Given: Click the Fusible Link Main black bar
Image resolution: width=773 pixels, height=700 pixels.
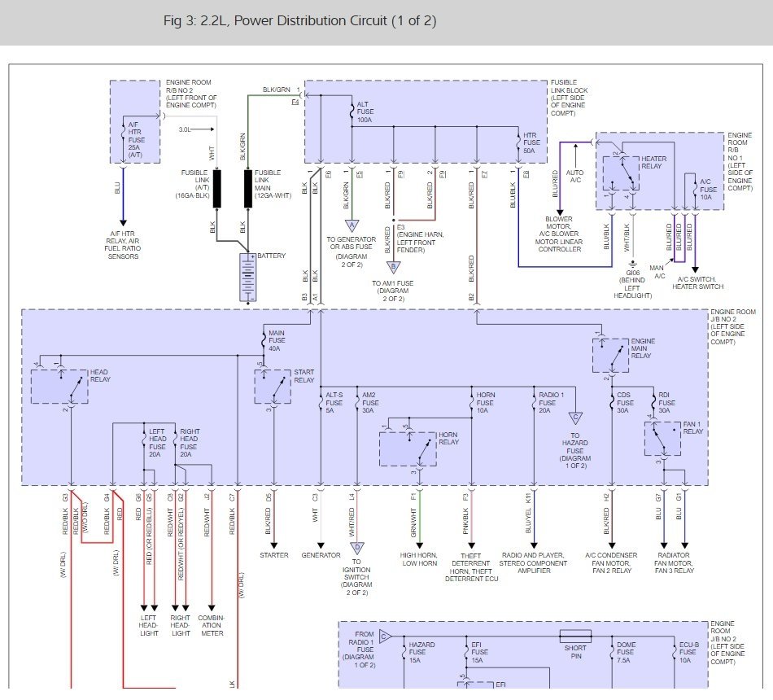Looking at the screenshot, I should (248, 189).
